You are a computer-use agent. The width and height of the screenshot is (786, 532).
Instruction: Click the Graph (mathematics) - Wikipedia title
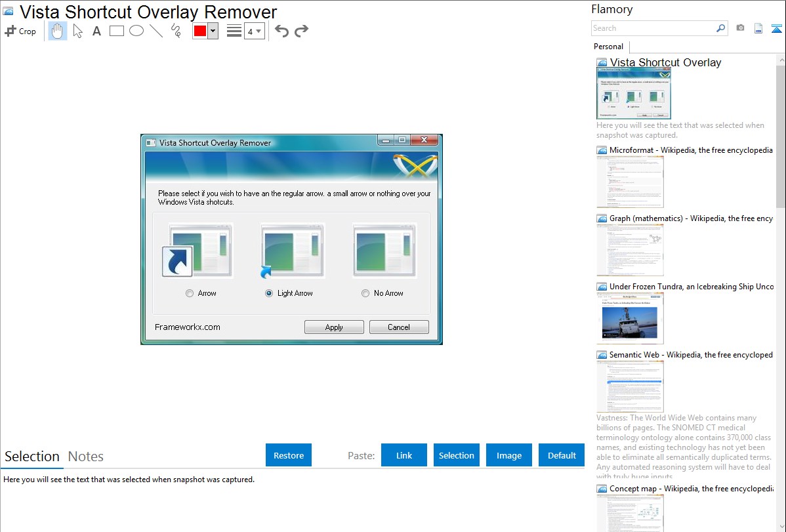[x=691, y=218]
